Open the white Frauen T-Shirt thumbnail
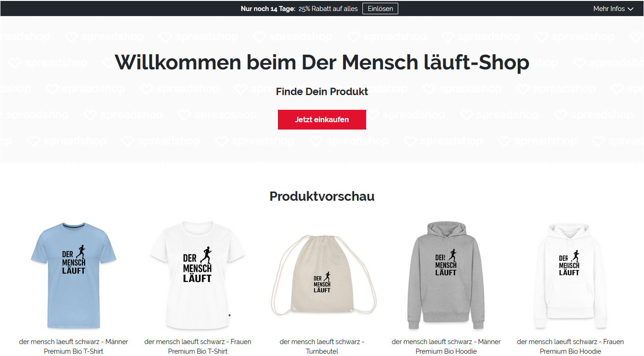Screen dimensions: 644x356 (x=198, y=275)
